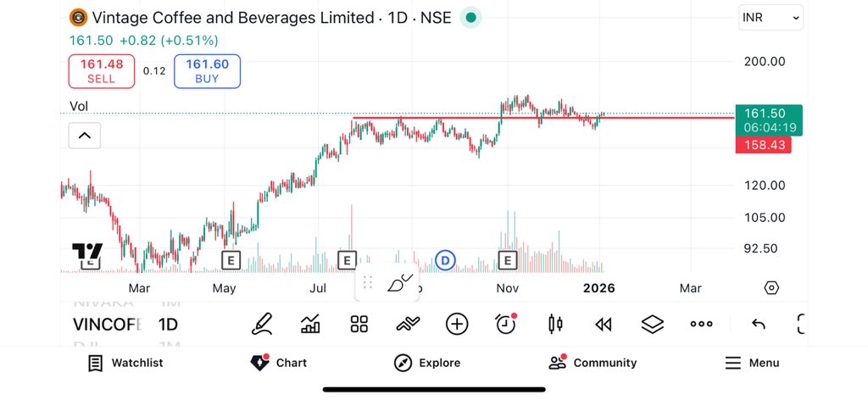Switch to the Watchlist tab
Screen dimensions: 868x400
point(125,363)
